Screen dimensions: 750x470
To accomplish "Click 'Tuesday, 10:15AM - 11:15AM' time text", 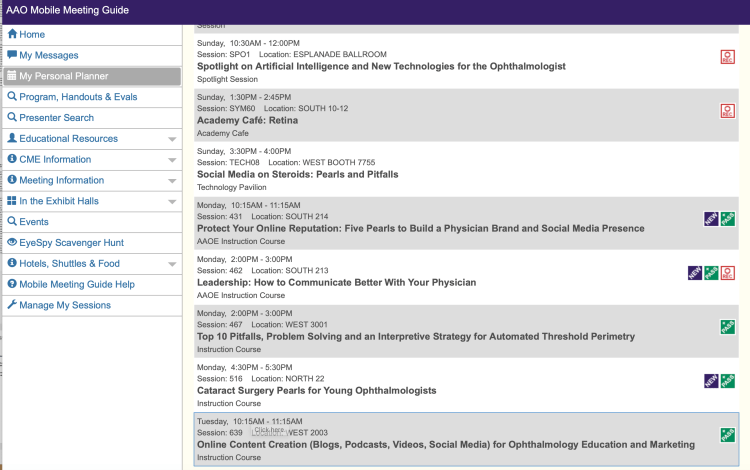I will (x=250, y=421).
